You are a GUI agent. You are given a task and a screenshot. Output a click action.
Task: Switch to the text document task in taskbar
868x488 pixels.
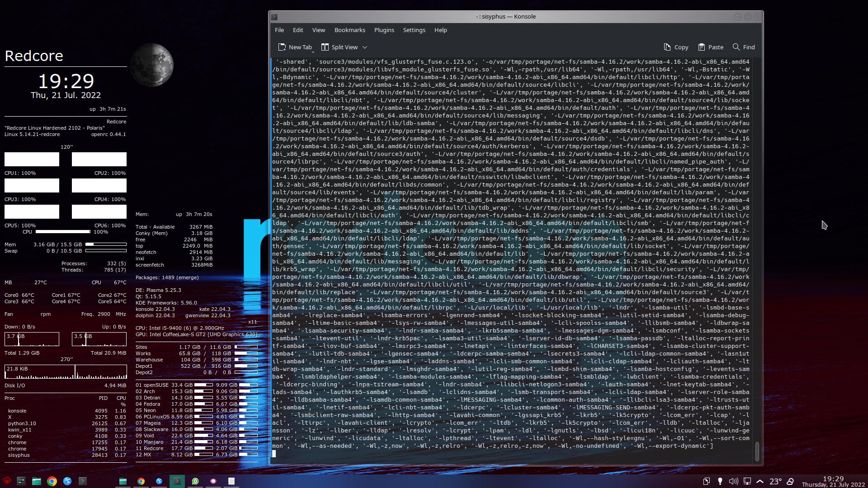[231, 481]
